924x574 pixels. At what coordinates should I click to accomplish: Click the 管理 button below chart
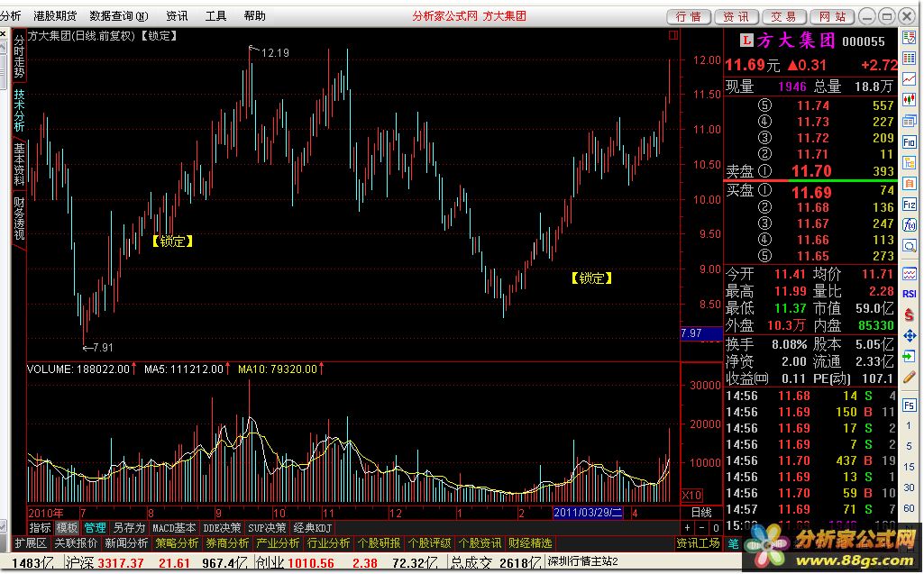tap(95, 528)
